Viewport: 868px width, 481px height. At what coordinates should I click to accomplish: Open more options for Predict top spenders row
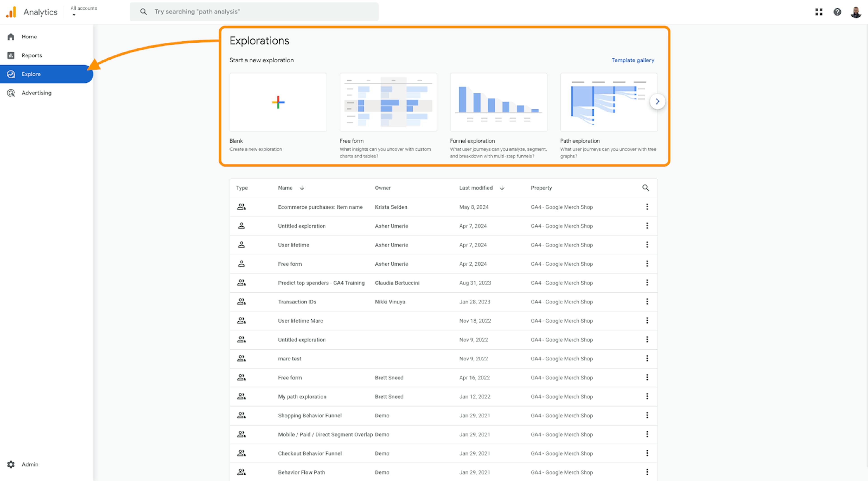pos(647,282)
